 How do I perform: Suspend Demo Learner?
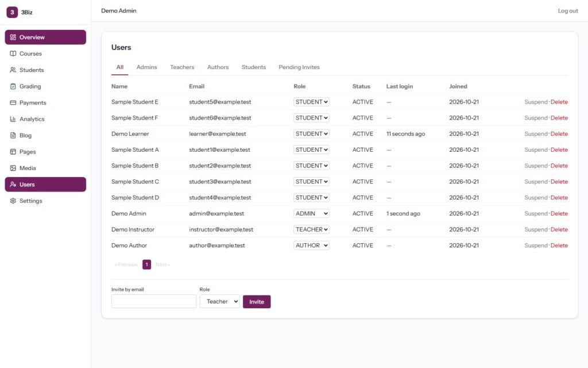coord(536,133)
